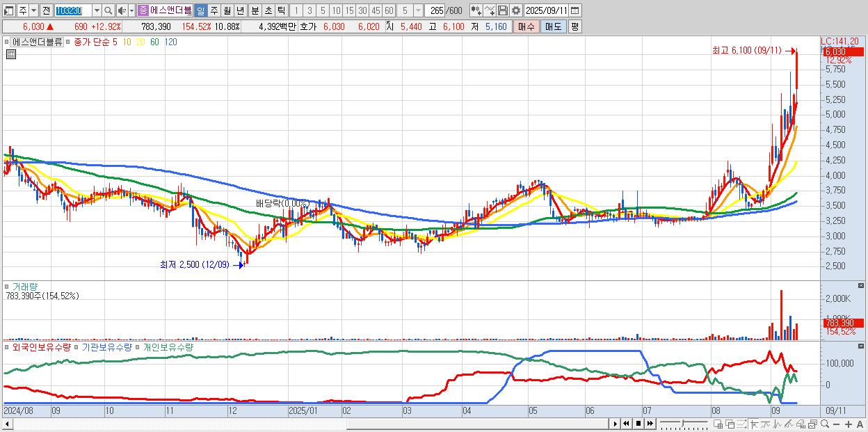Viewport: 868px width, 432px height.
Task: Click the speaker sound icon
Action: click(x=122, y=10)
